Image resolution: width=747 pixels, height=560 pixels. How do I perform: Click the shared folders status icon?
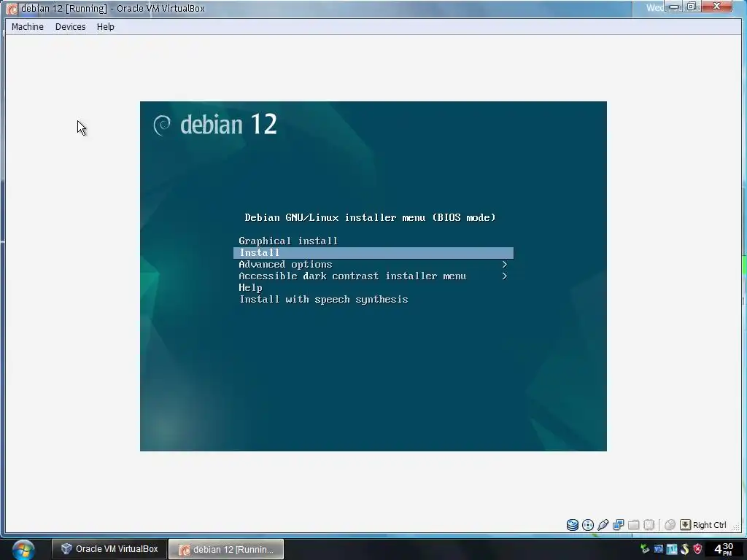(x=634, y=525)
